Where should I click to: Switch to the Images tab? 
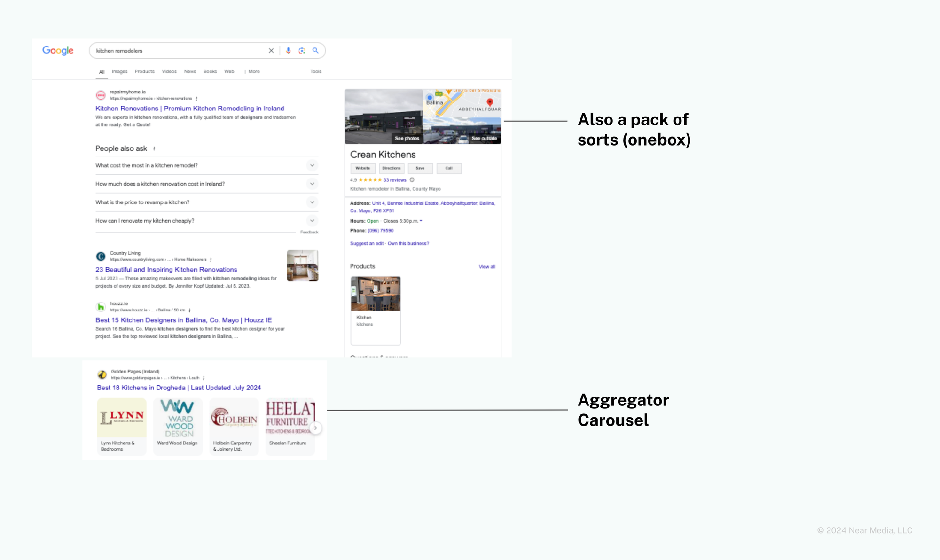click(119, 72)
